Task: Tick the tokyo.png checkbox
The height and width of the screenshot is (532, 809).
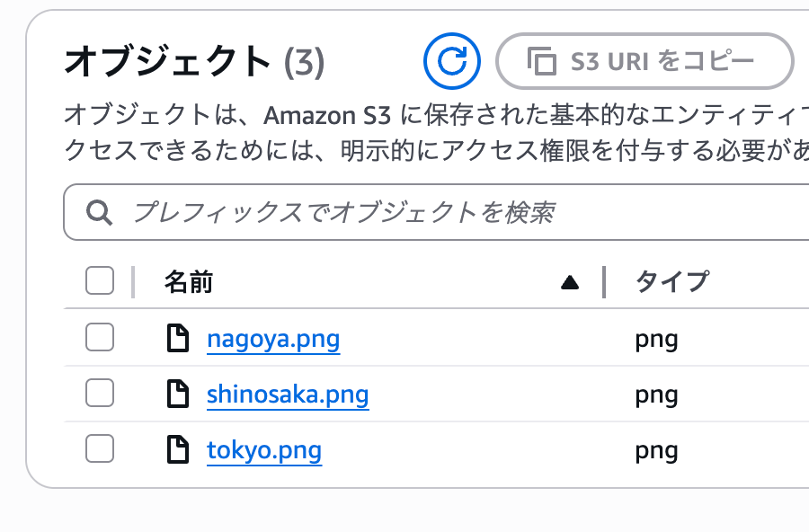Action: click(x=100, y=448)
